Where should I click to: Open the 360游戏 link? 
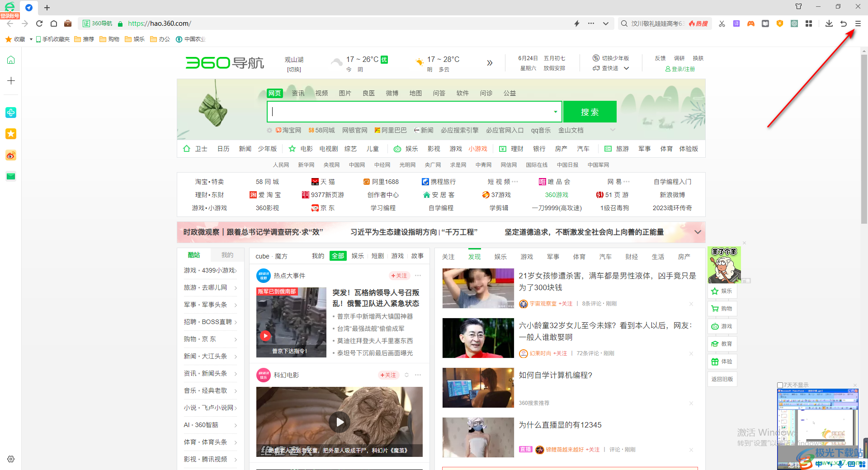pyautogui.click(x=557, y=195)
